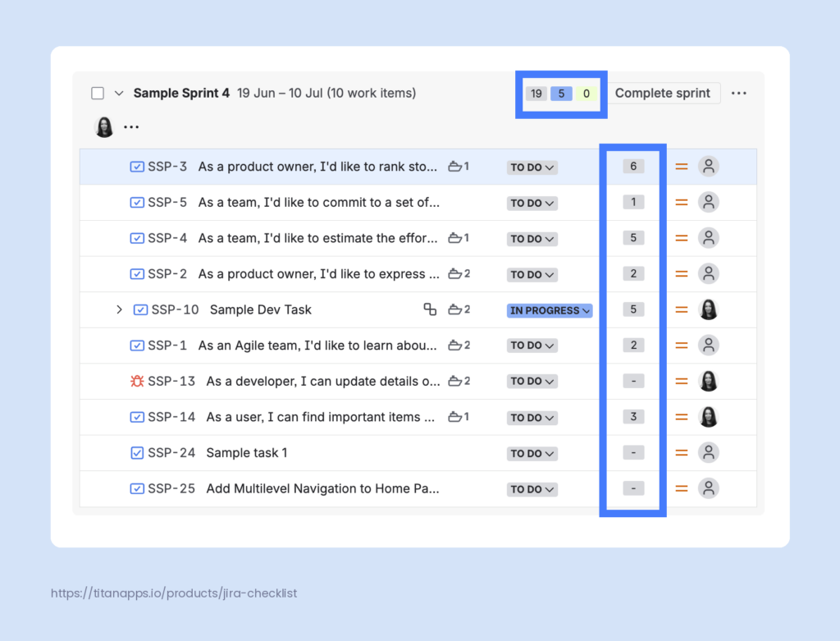Click the SSP-1 release ship icon
Image resolution: width=840 pixels, height=641 pixels.
click(454, 345)
